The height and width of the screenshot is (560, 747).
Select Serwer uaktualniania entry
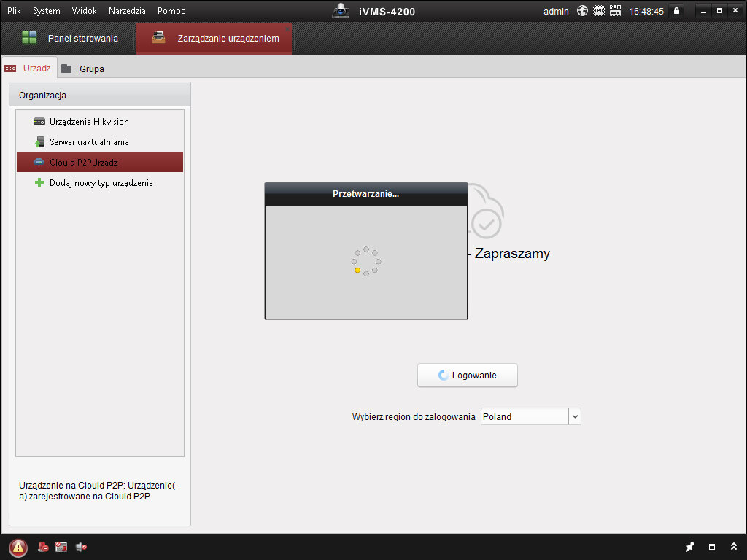click(x=89, y=142)
